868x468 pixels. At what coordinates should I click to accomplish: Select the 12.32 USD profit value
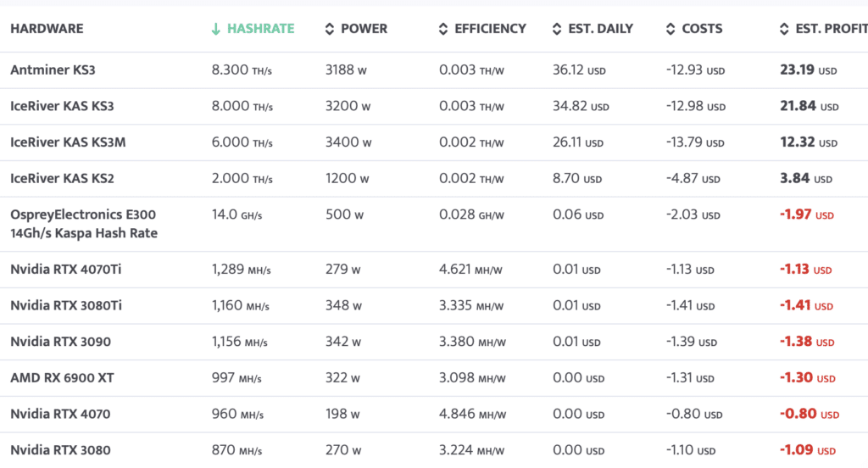[x=809, y=142]
